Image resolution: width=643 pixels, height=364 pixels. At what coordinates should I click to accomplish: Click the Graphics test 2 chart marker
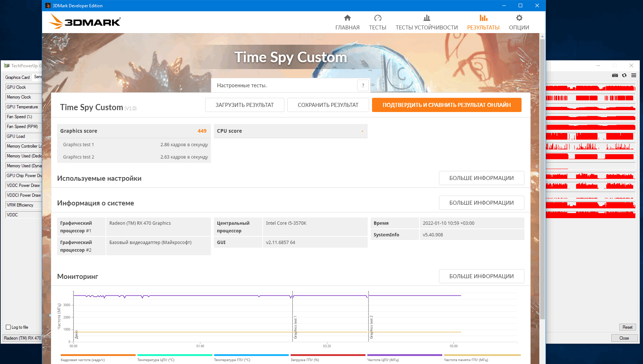click(371, 327)
